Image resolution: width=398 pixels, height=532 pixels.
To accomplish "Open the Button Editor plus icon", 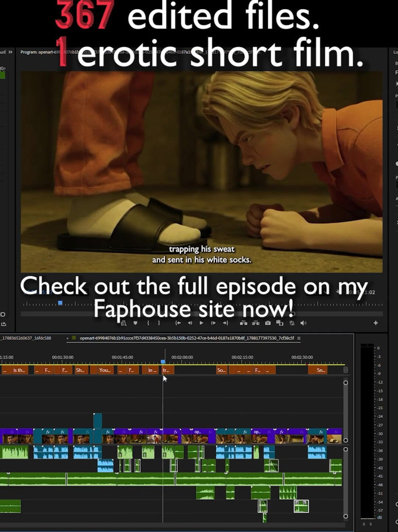I will (375, 323).
